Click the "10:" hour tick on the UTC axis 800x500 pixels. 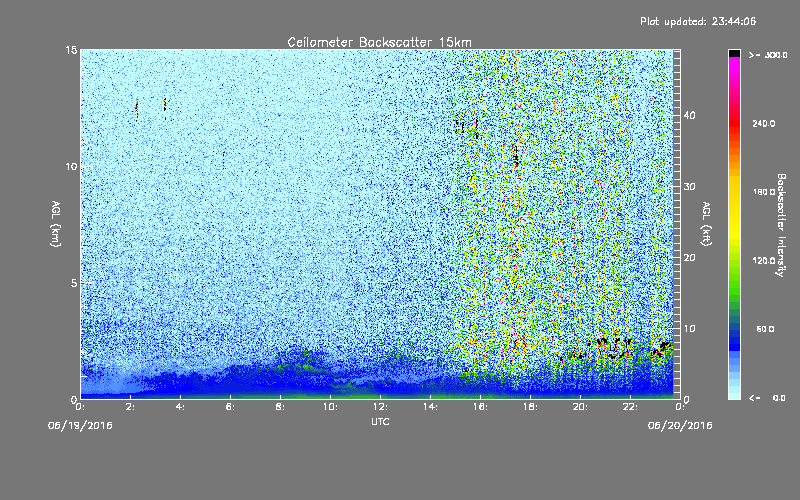point(331,407)
